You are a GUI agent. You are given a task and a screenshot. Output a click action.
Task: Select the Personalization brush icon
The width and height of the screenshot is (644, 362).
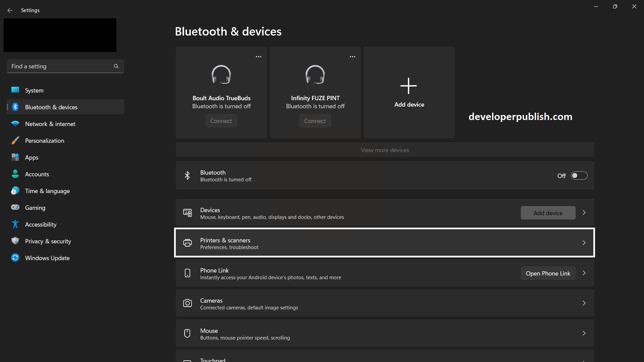pos(15,140)
